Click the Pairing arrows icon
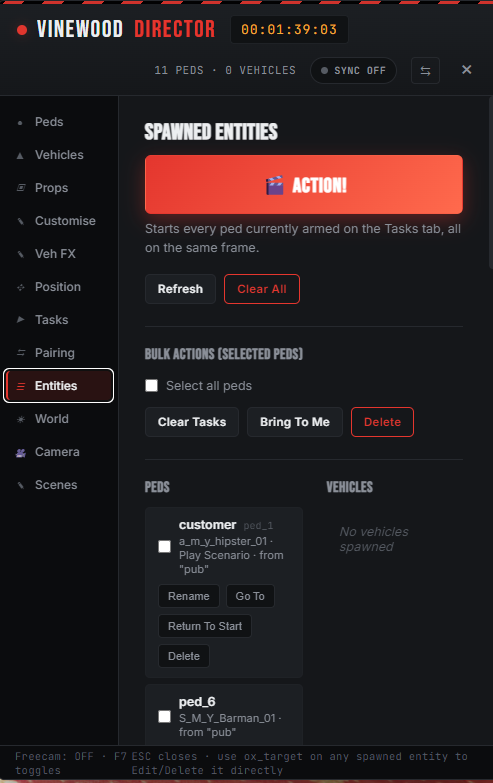493x783 pixels. click(x=21, y=353)
